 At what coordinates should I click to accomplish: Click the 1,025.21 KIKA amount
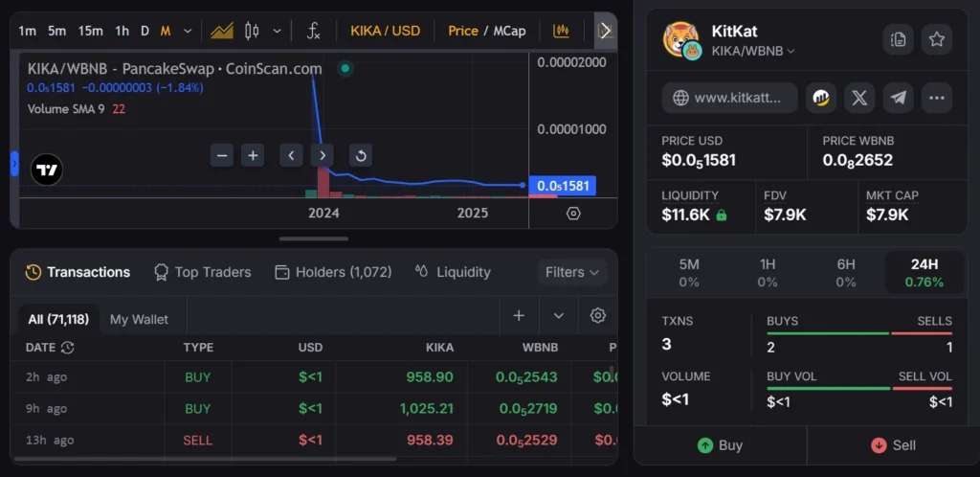(426, 409)
